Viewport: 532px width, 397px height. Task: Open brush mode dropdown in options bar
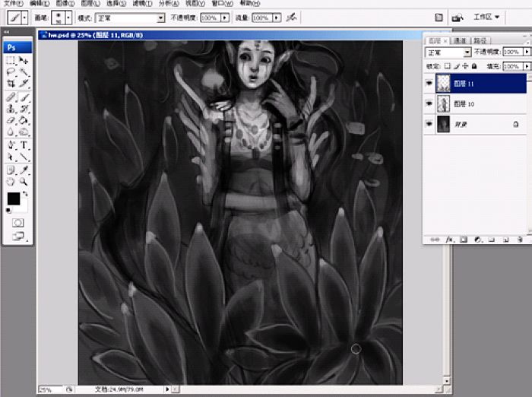pos(161,18)
